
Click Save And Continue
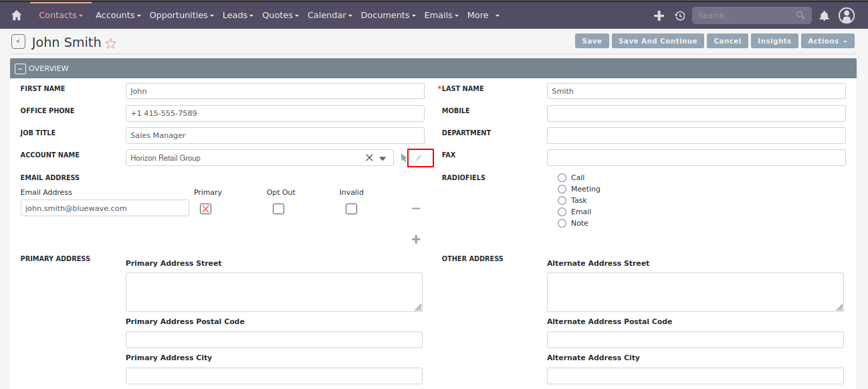click(658, 42)
